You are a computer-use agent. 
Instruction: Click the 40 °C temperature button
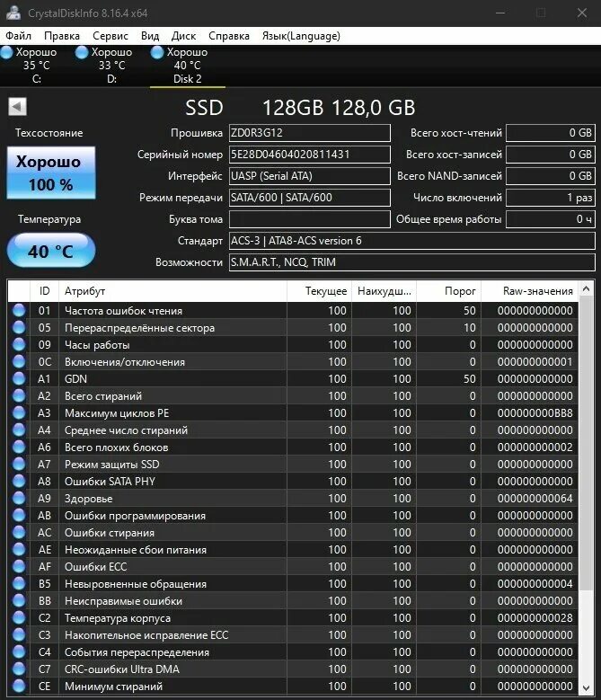[x=51, y=251]
